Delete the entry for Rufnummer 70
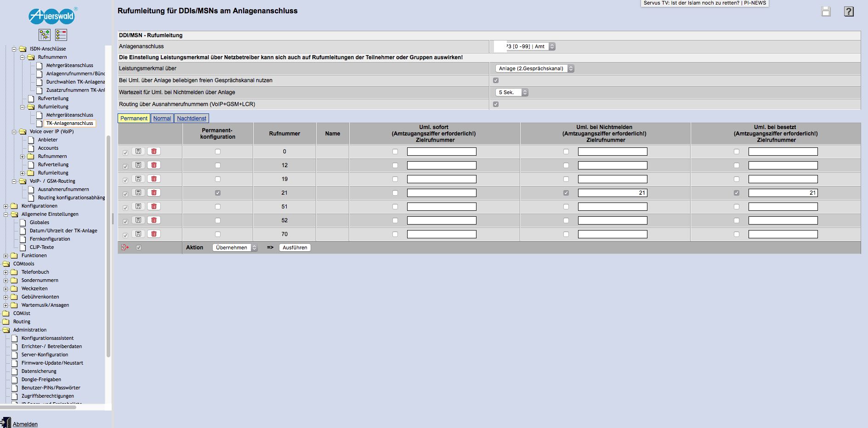The width and height of the screenshot is (868, 428). (154, 234)
